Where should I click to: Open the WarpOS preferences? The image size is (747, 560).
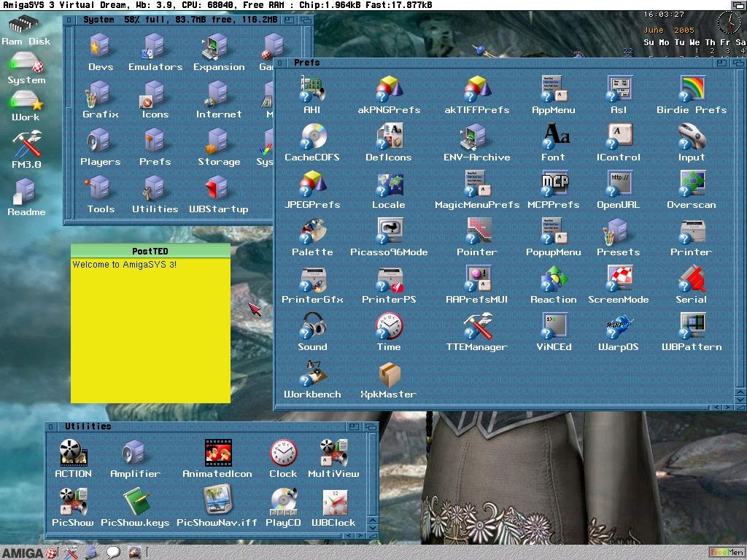tap(619, 327)
